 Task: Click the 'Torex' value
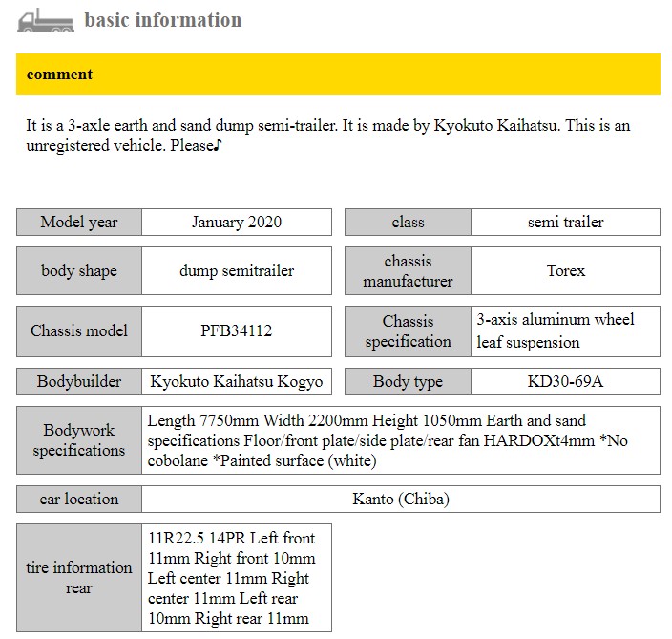click(x=565, y=270)
